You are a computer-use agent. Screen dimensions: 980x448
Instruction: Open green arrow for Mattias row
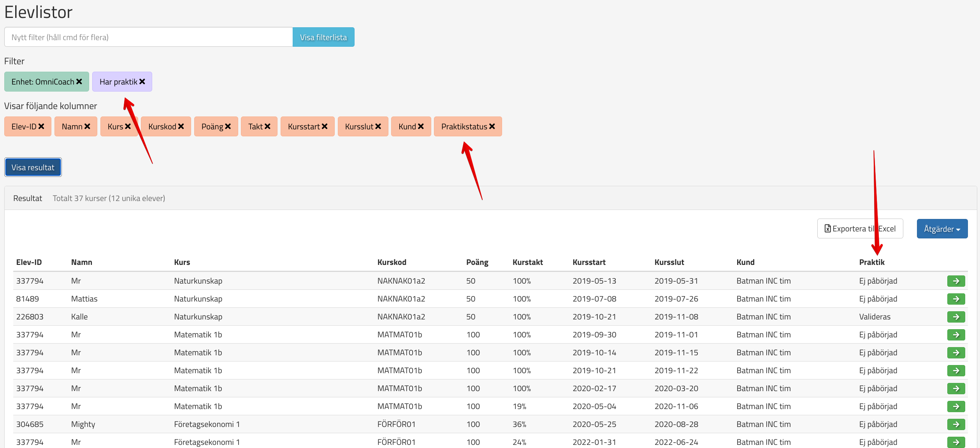click(x=955, y=299)
